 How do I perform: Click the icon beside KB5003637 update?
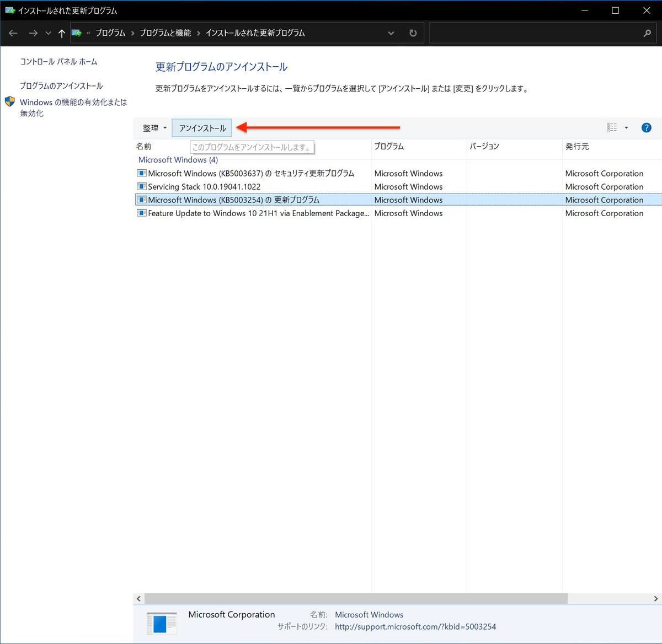(142, 173)
